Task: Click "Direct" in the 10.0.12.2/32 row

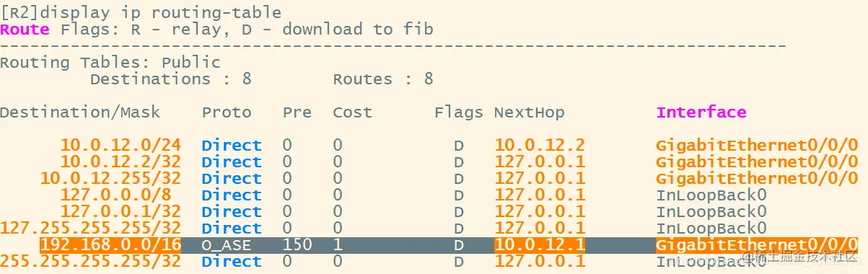Action: (x=232, y=162)
